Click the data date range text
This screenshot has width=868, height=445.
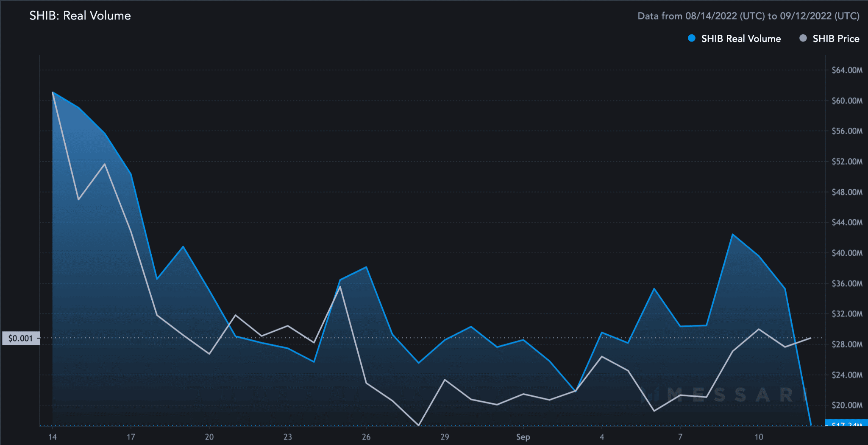748,16
